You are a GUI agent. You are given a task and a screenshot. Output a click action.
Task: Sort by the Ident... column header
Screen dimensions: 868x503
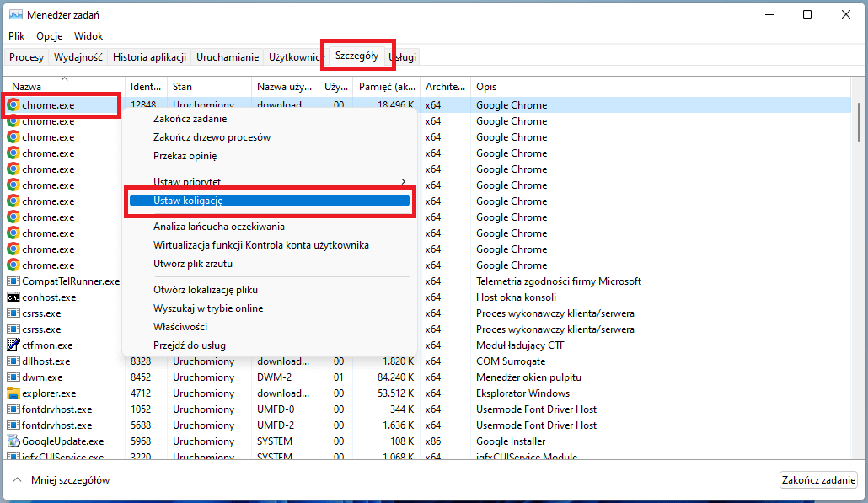pos(146,86)
